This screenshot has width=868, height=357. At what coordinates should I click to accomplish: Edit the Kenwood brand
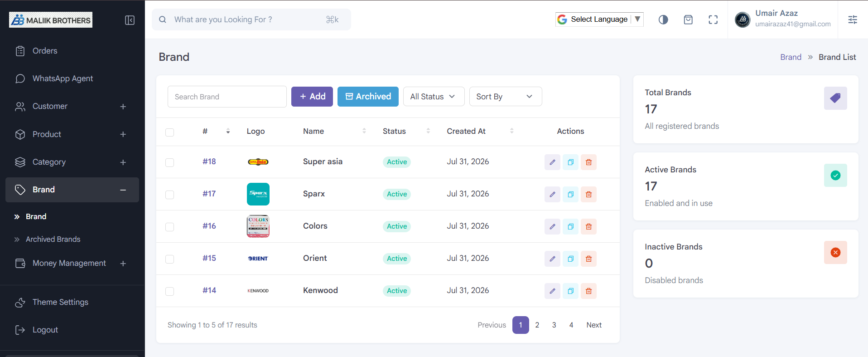[x=552, y=291]
